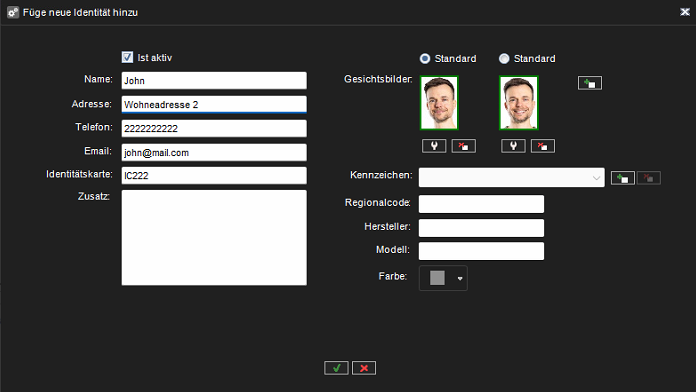Click the Identitätskarte field IC222
Viewport: 696px width, 392px height.
pyautogui.click(x=214, y=176)
